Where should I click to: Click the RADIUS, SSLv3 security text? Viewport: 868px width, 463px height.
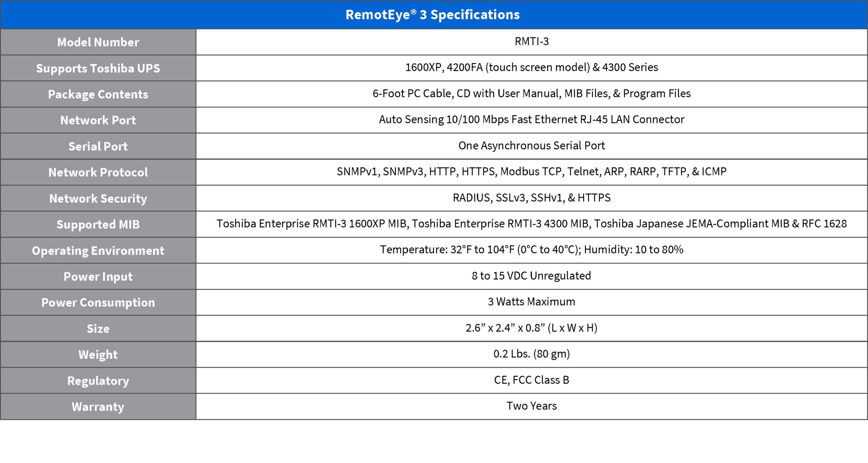pos(531,198)
